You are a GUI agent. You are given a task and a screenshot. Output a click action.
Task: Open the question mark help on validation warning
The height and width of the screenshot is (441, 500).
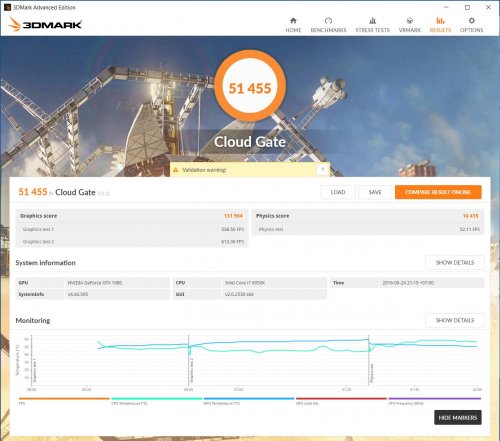coord(322,170)
